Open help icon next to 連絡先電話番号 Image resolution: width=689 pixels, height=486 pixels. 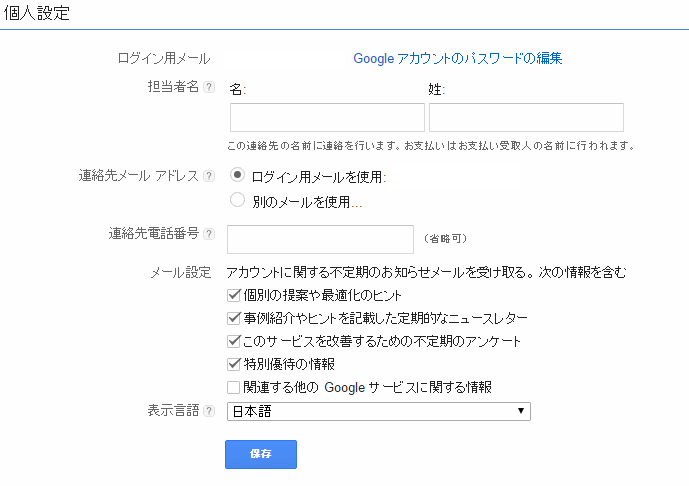[x=209, y=234]
